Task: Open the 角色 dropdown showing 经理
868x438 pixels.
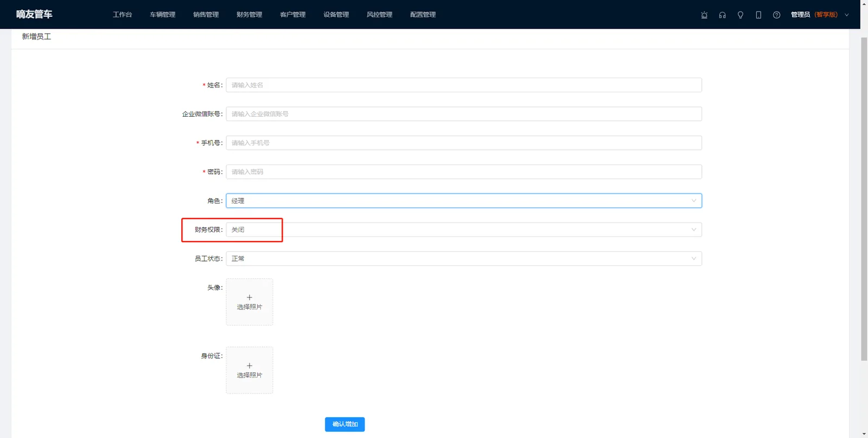Action: pyautogui.click(x=464, y=201)
